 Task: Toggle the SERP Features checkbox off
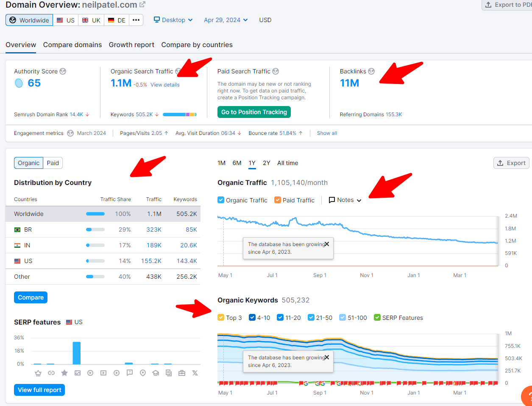point(377,317)
